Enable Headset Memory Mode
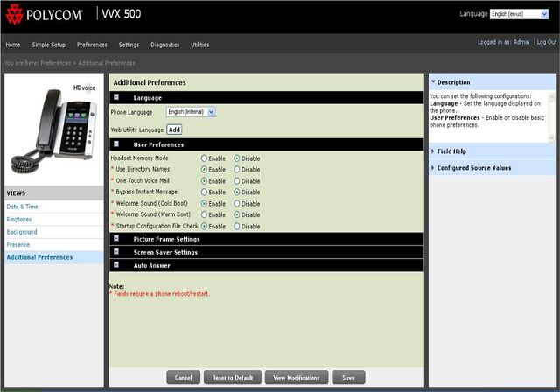560x392 pixels. pos(204,157)
